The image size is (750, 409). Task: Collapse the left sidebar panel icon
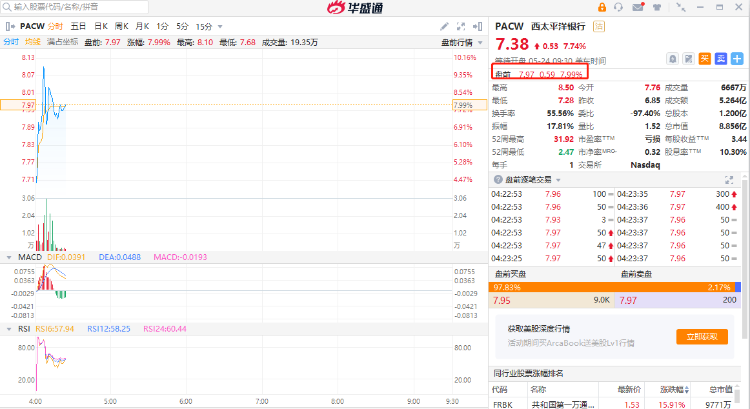(10, 26)
